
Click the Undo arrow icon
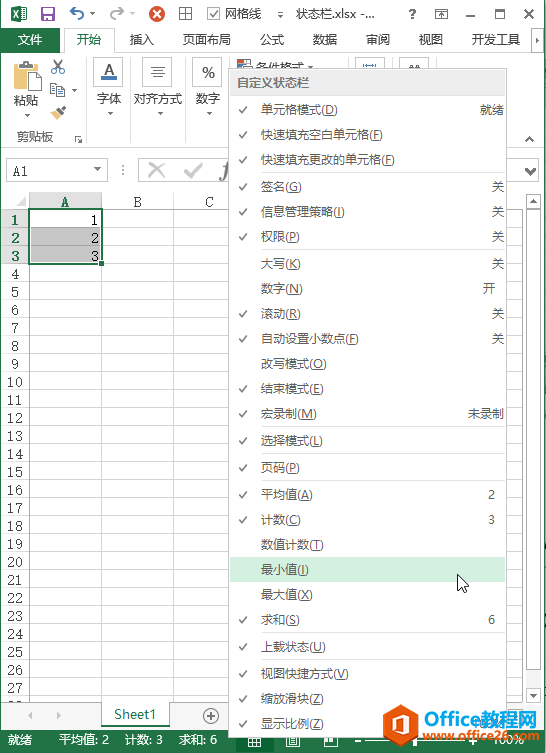[x=77, y=13]
